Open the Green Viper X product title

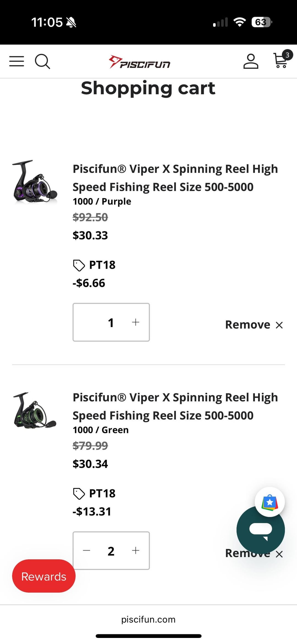[x=175, y=406]
